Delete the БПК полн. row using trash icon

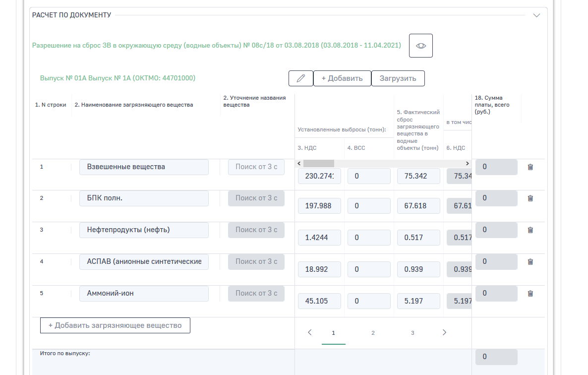pyautogui.click(x=530, y=198)
